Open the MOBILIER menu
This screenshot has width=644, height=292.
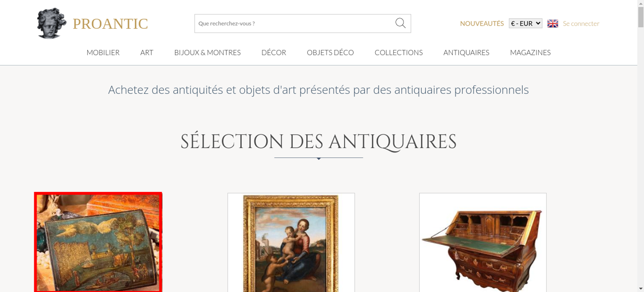(103, 52)
